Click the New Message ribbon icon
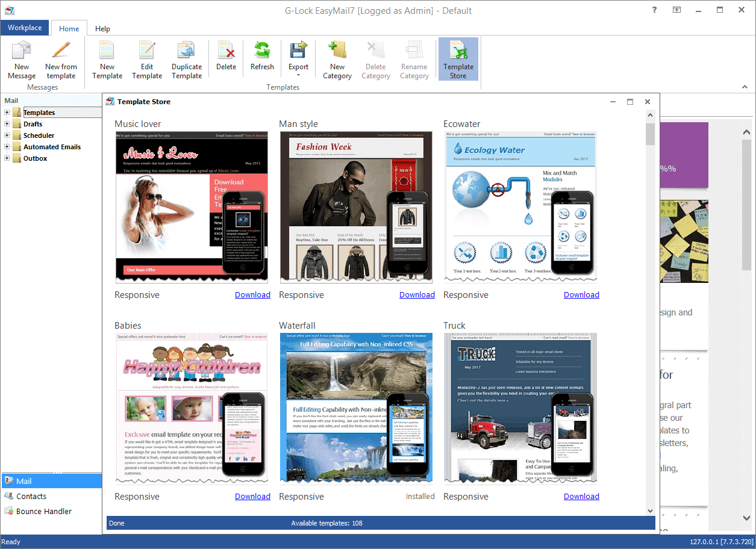This screenshot has width=756, height=549. point(22,60)
